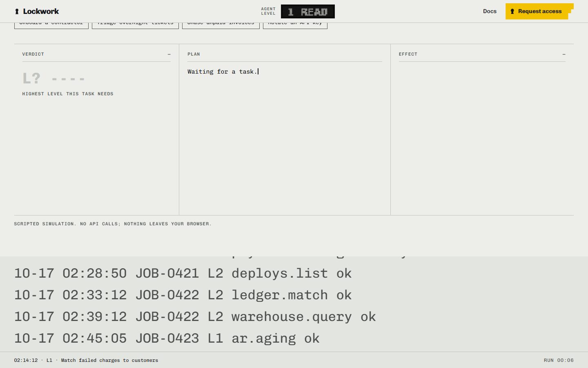588x368 pixels.
Task: Collapse the Verdict panel dash
Action: tap(169, 54)
